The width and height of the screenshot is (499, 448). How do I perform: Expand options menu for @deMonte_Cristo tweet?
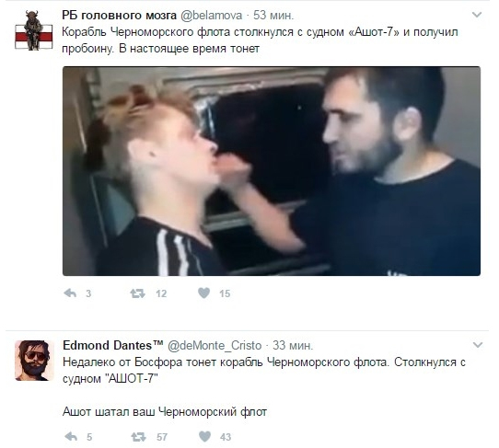(x=478, y=345)
